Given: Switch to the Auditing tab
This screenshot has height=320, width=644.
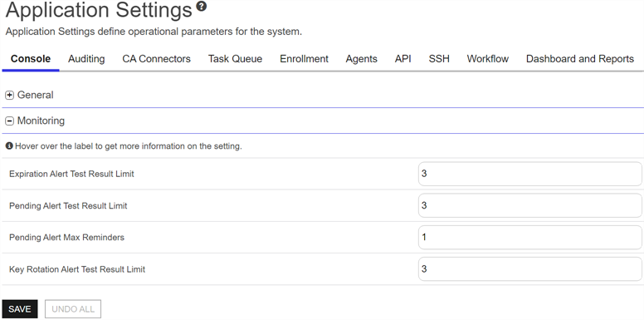Looking at the screenshot, I should coord(86,59).
